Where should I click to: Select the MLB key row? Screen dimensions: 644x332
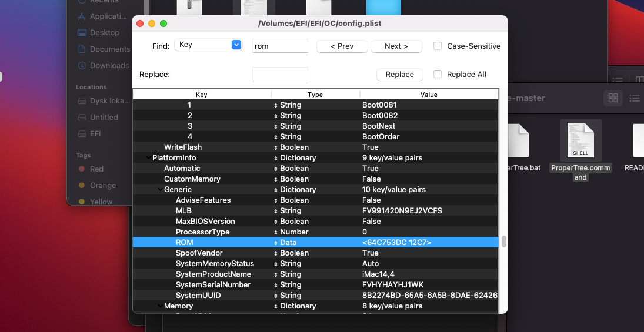coord(315,211)
